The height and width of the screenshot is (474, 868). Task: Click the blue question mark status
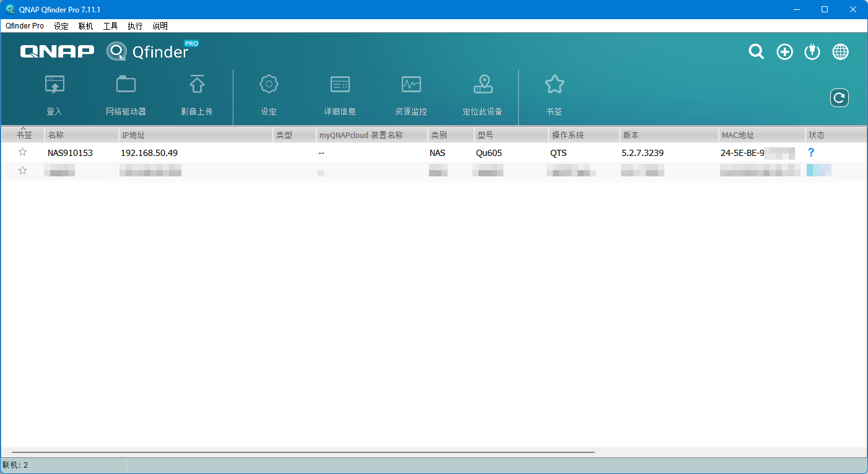[x=811, y=152]
